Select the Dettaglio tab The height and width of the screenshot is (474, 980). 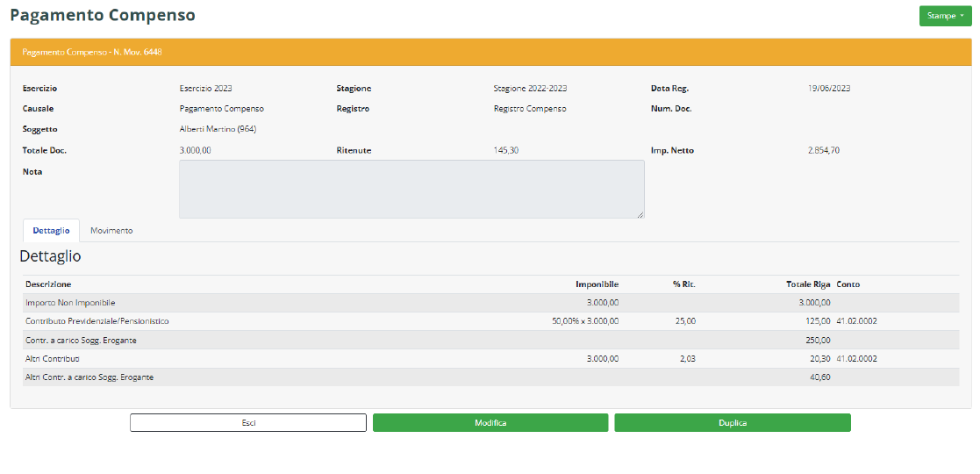51,230
